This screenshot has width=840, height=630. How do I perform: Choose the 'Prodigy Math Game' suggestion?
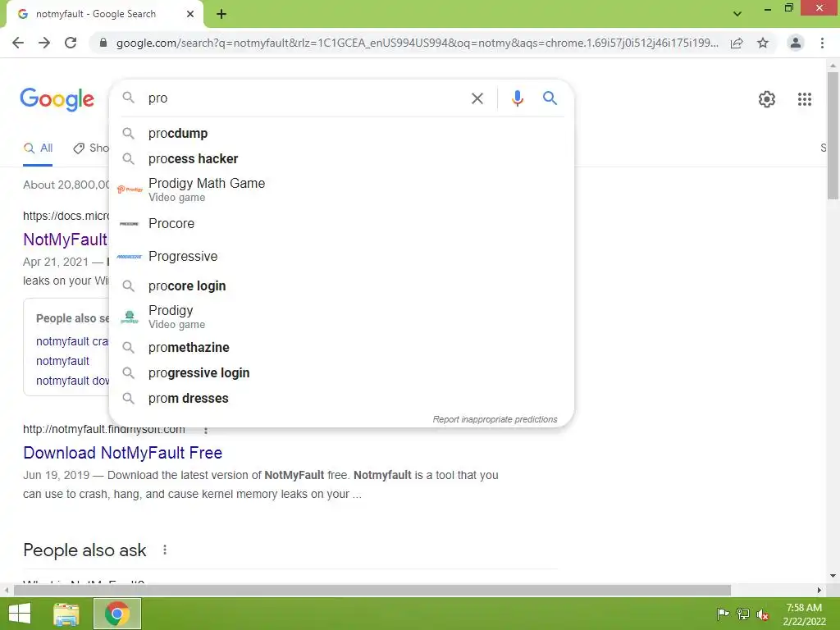(340, 190)
